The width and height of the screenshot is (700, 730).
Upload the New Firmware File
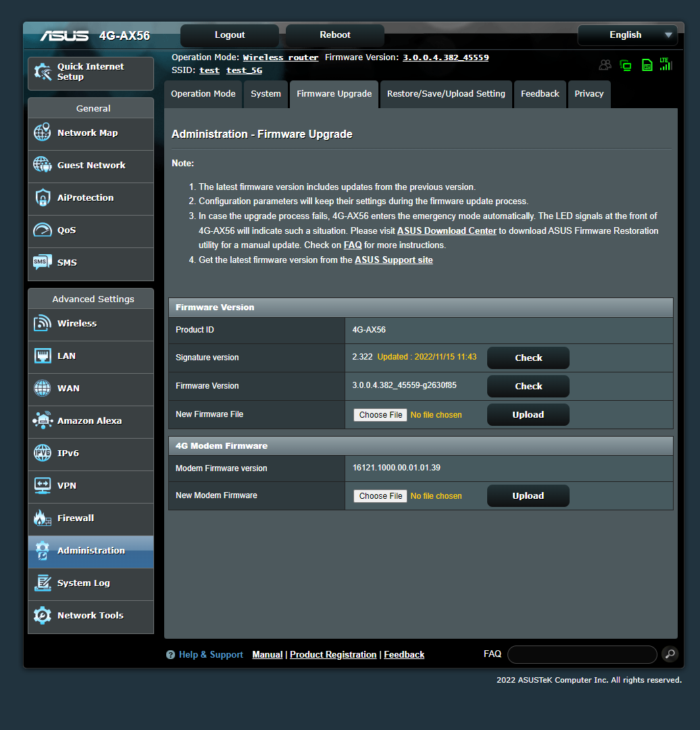(528, 414)
